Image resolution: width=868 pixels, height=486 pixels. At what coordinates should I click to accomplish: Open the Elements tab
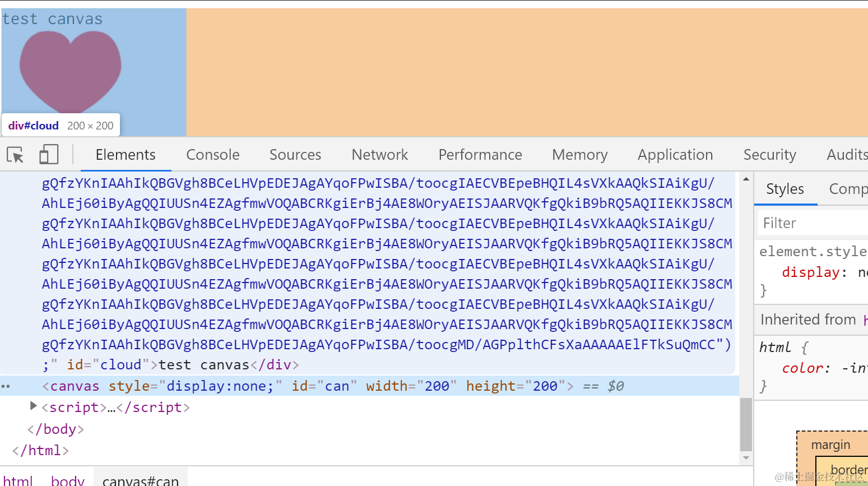coord(126,155)
